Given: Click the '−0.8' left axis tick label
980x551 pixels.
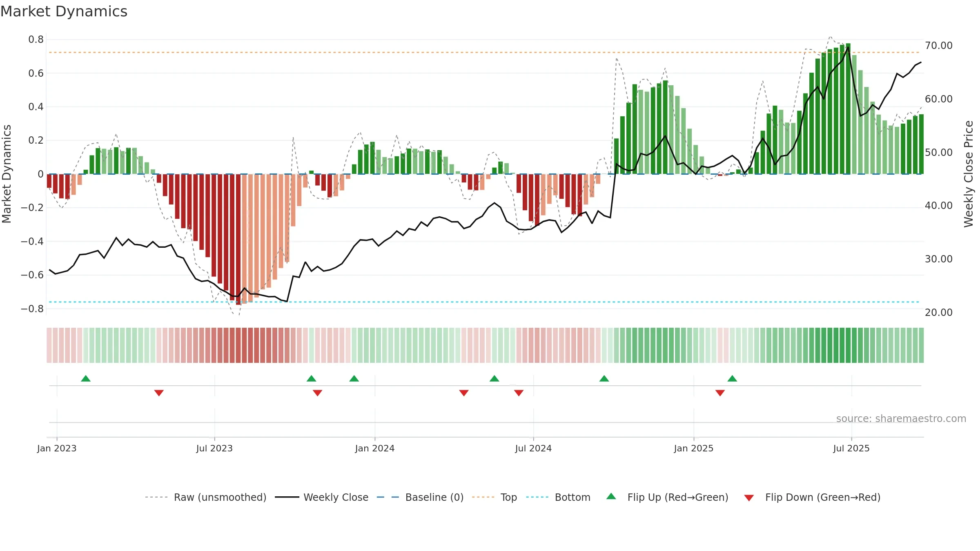Looking at the screenshot, I should click(x=32, y=309).
